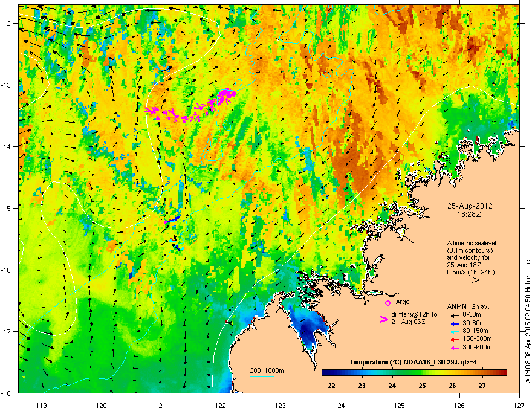Click the latitude axis label -18
This screenshot has width=532, height=411.
pyautogui.click(x=7, y=393)
